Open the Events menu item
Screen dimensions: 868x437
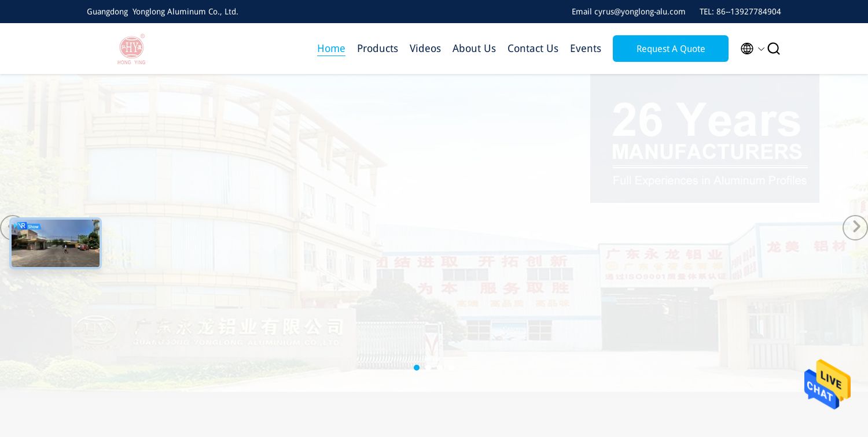(585, 49)
